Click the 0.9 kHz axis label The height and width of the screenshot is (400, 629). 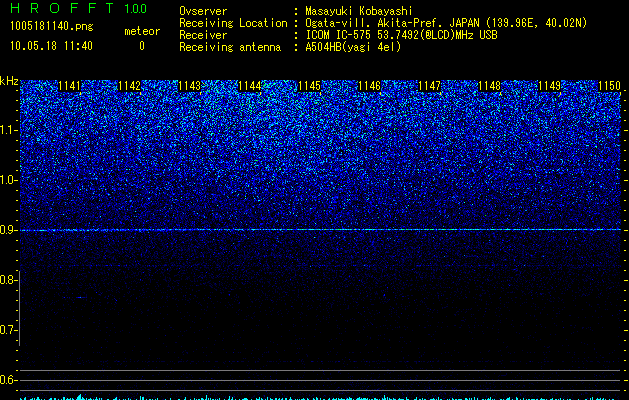click(x=8, y=230)
